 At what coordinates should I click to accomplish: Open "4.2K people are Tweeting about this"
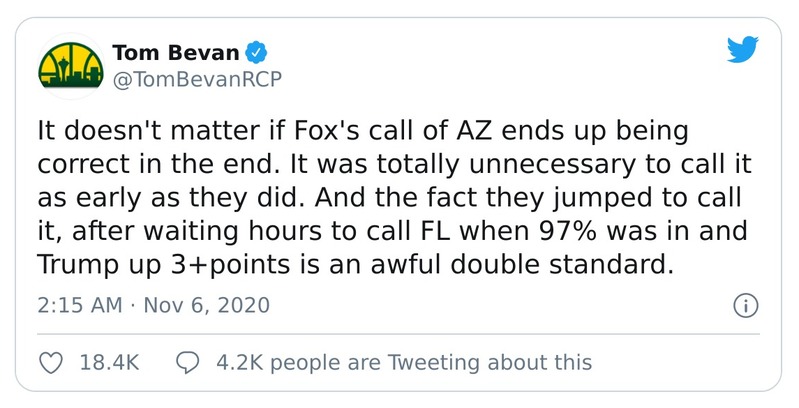click(x=403, y=362)
